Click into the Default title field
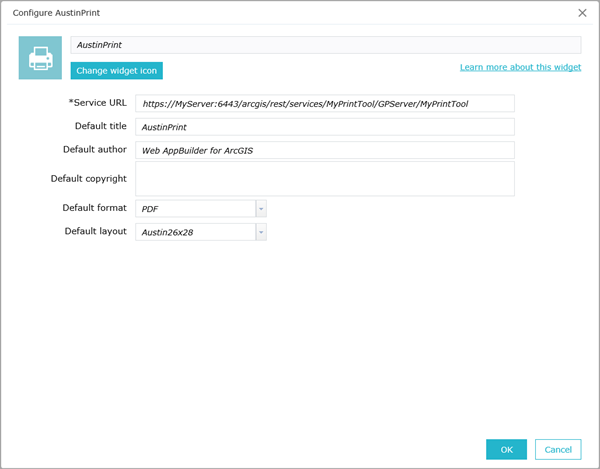 324,127
